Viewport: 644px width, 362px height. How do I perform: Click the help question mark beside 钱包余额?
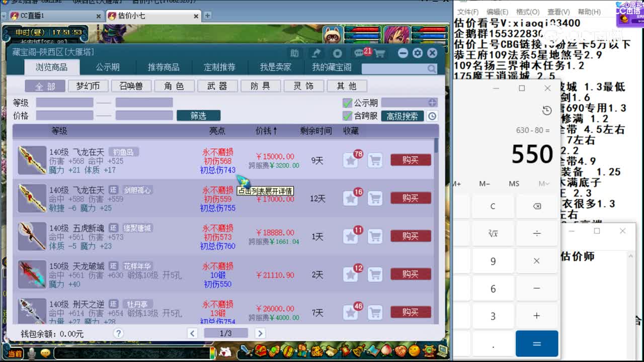pos(118,333)
